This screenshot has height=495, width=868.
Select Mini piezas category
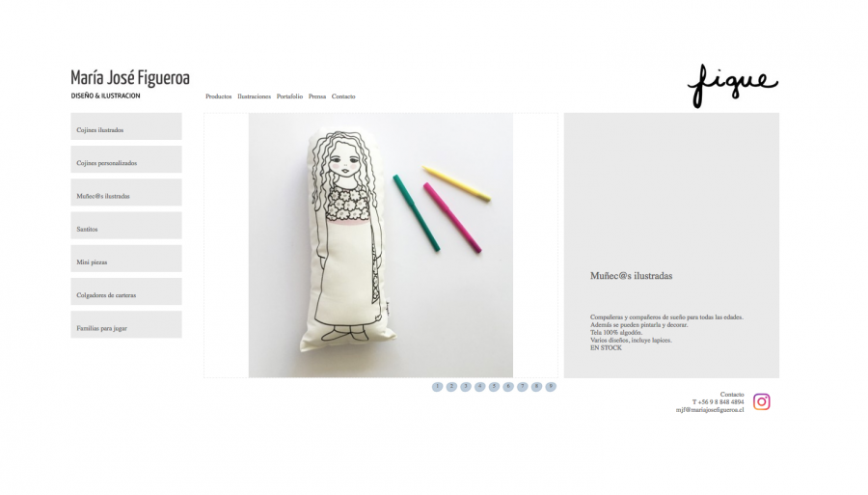tap(126, 259)
